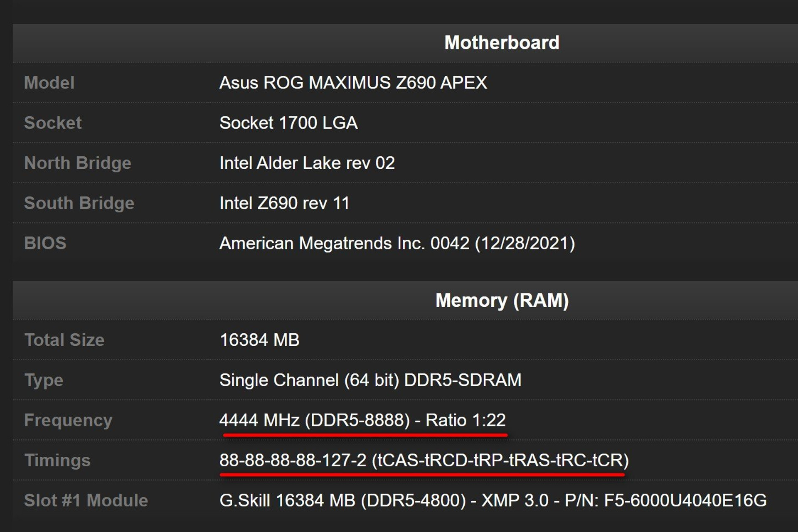Select 4444 MHz (DDR5-8888) frequency value
798x532 pixels.
(x=362, y=420)
